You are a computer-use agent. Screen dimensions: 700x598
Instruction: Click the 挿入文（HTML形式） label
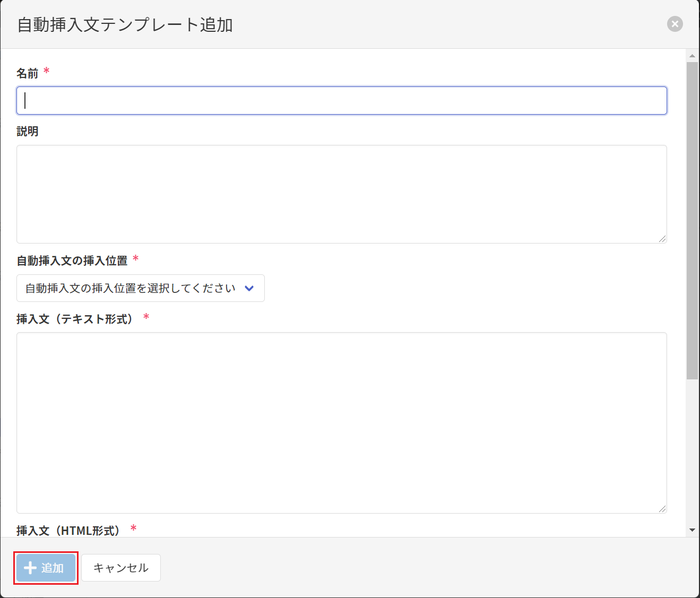point(68,530)
